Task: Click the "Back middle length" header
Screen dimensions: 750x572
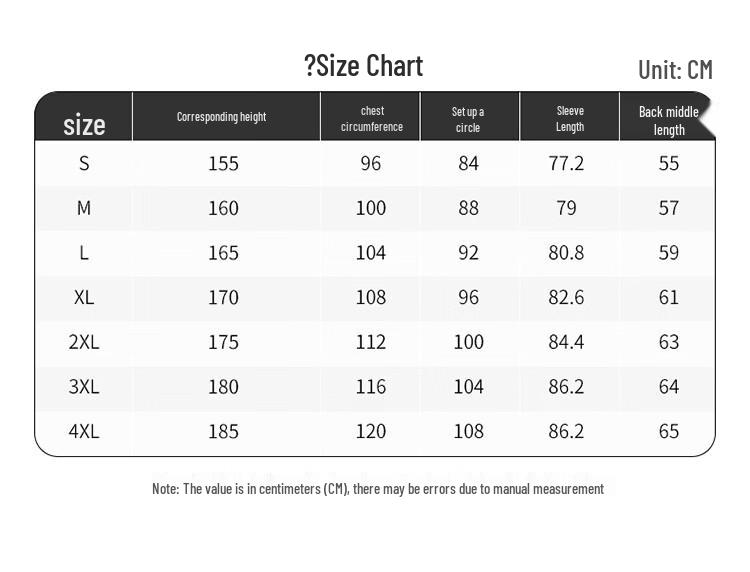Action: tap(669, 120)
